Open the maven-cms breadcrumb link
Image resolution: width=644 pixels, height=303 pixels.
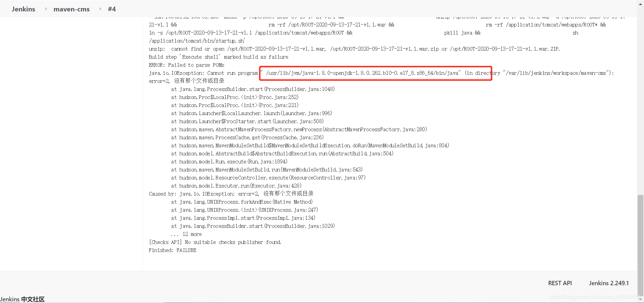click(x=71, y=9)
